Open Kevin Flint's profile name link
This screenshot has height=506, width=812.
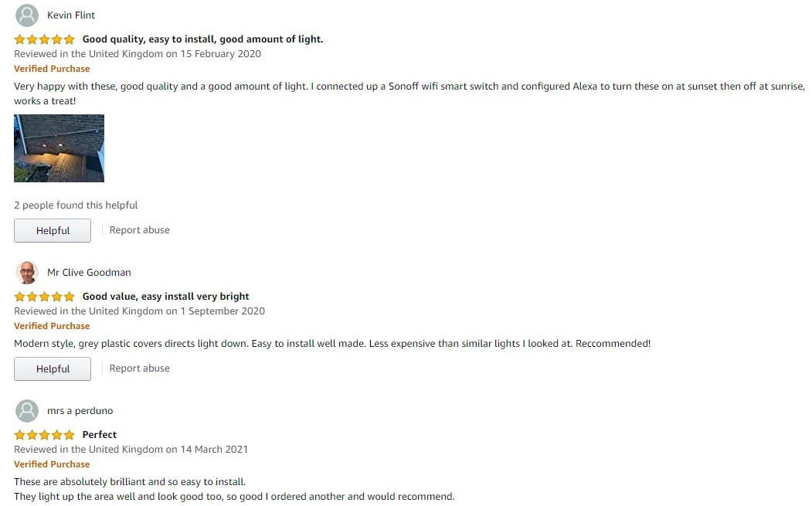[71, 15]
